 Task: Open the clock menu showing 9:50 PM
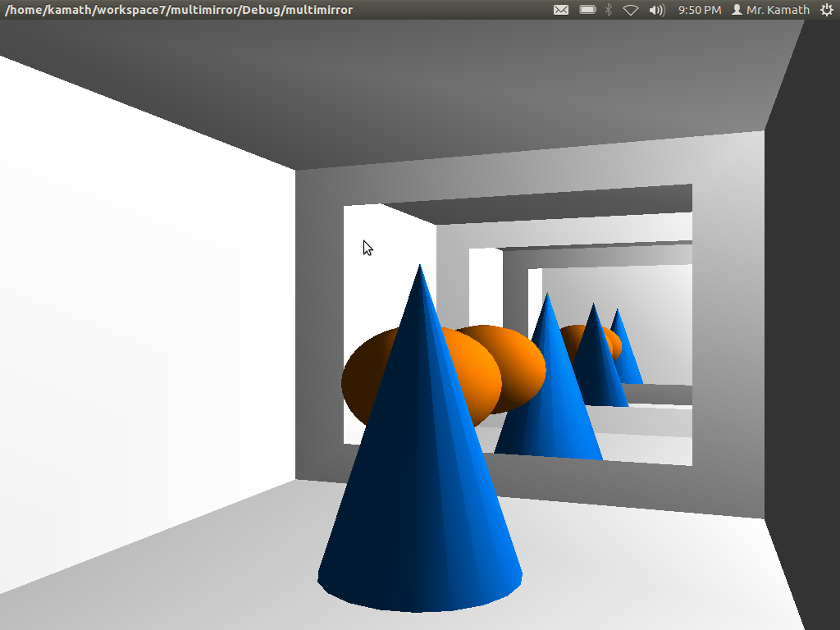[x=700, y=10]
